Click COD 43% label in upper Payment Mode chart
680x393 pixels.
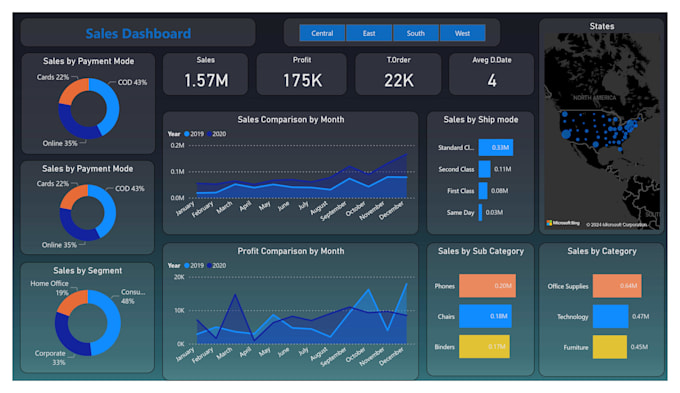tap(132, 82)
